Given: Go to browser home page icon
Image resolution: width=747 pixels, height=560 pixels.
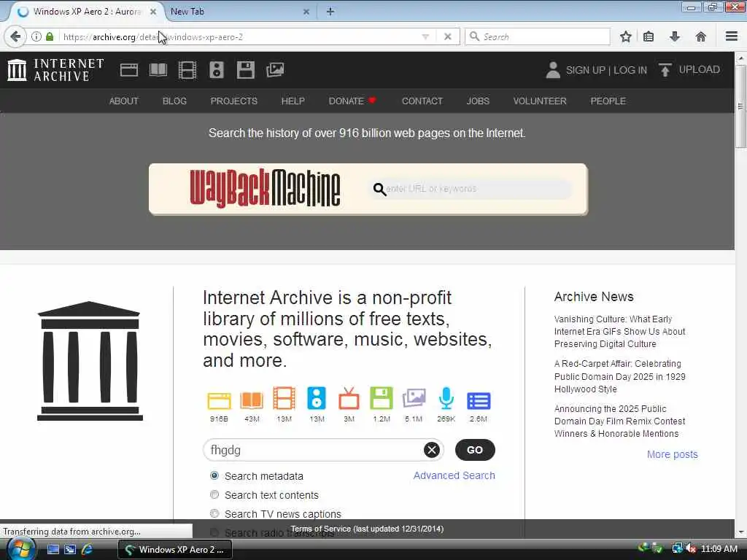Looking at the screenshot, I should tap(701, 36).
